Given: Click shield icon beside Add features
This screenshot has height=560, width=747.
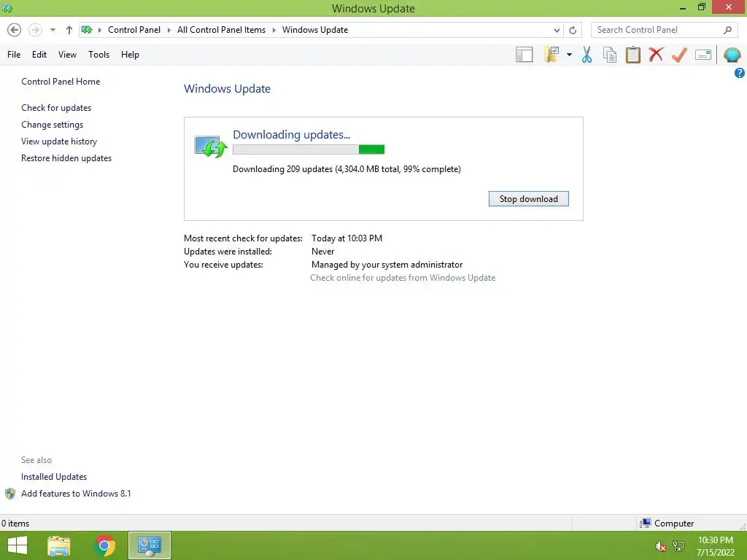Looking at the screenshot, I should coord(10,494).
